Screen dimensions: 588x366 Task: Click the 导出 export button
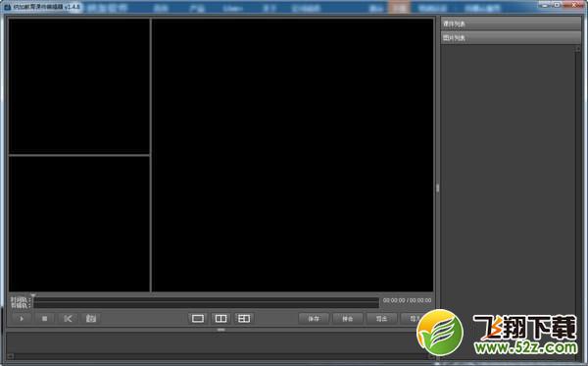tap(381, 319)
